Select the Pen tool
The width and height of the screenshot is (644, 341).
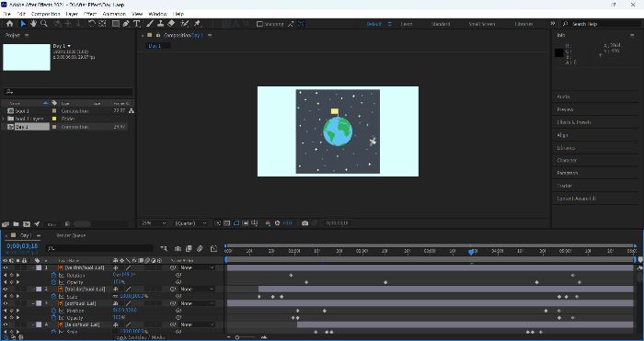tap(126, 24)
